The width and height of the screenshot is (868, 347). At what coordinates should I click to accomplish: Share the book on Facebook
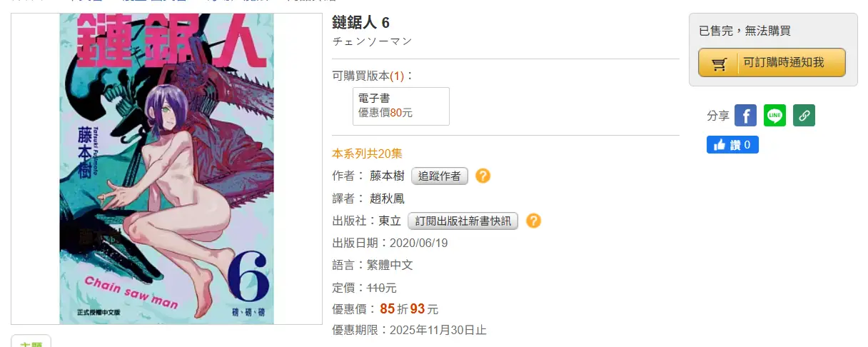point(745,116)
